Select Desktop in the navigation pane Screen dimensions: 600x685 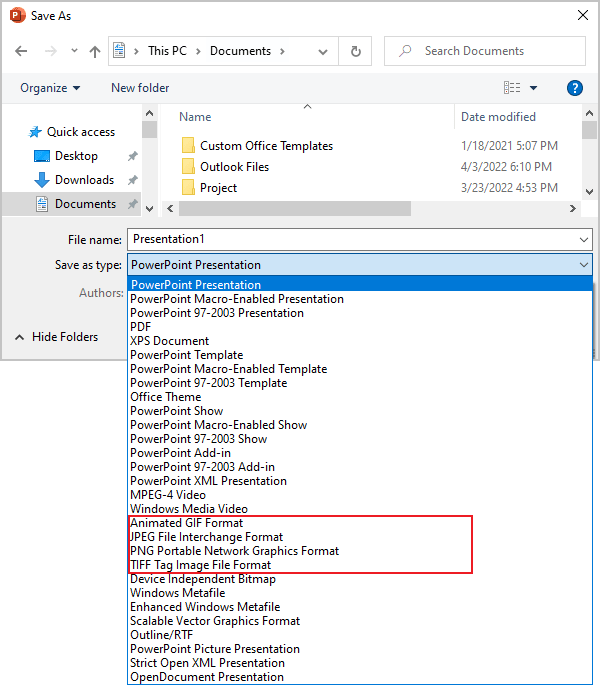tap(76, 156)
